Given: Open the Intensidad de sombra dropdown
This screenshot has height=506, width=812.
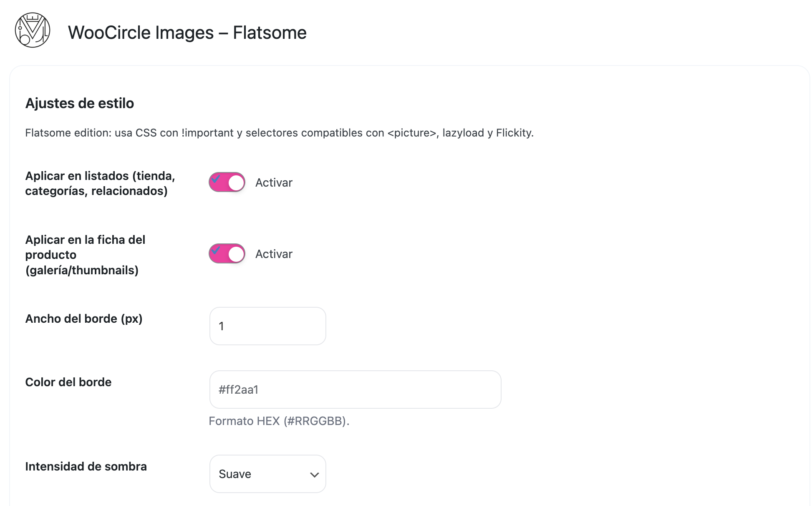Looking at the screenshot, I should (268, 474).
